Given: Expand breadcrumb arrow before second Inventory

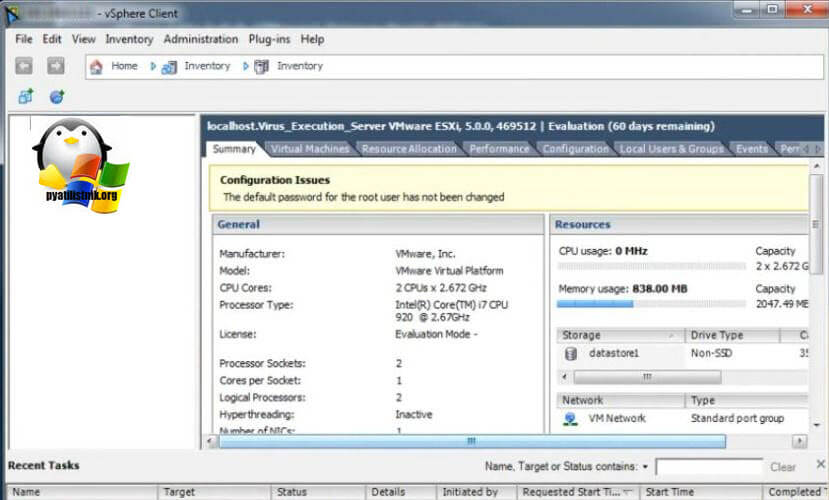Looking at the screenshot, I should tap(245, 66).
